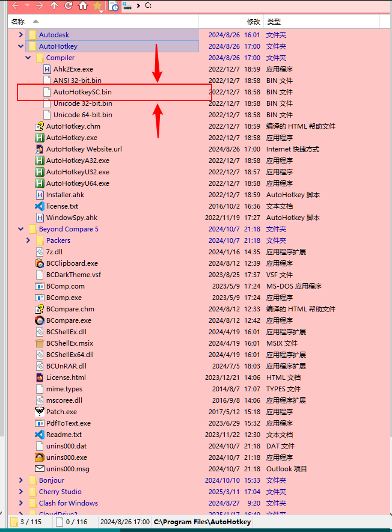The width and height of the screenshot is (392, 532).
Task: Click the BCompare.chm help icon
Action: pyautogui.click(x=40, y=309)
